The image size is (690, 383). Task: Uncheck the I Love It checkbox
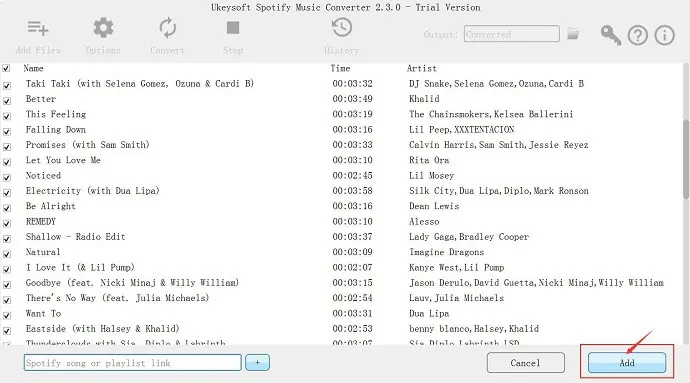pos(7,269)
